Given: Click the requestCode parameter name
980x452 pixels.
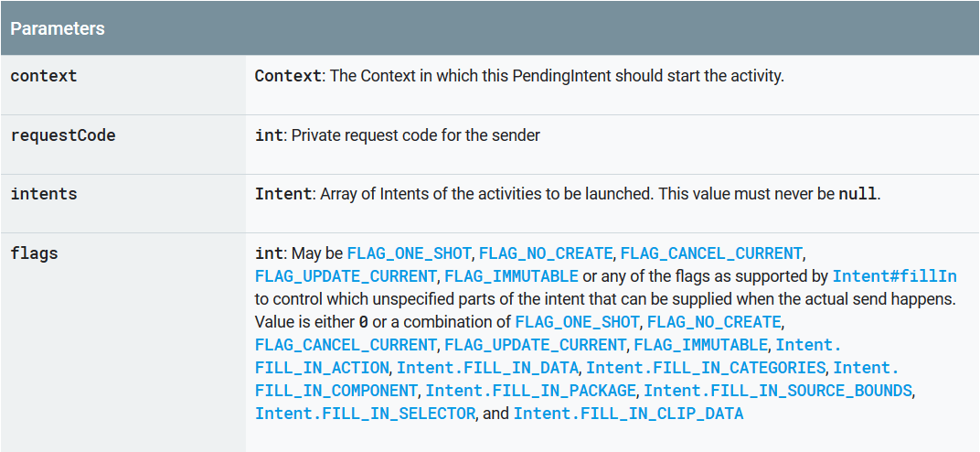Looking at the screenshot, I should point(63,135).
